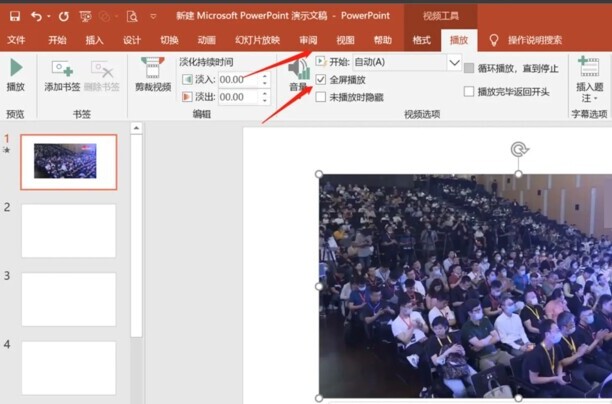612x404 pixels.
Task: Uncheck the 全屏播放 checkbox
Action: coord(320,80)
